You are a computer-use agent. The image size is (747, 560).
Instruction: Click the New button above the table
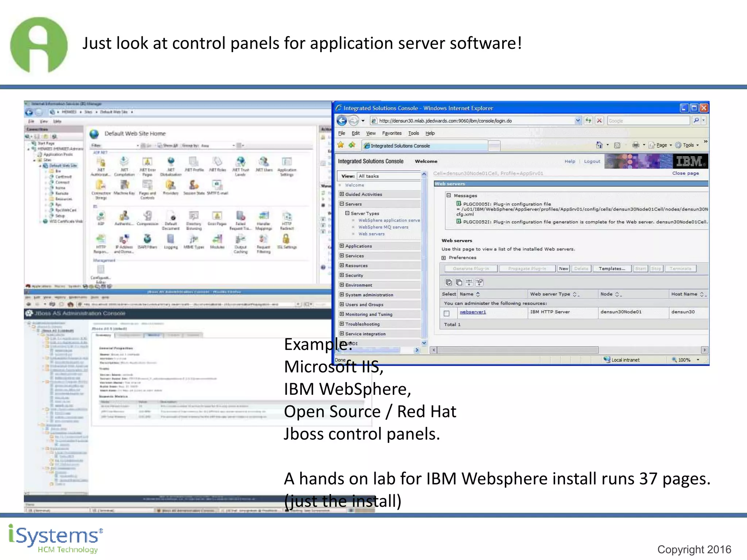pyautogui.click(x=564, y=269)
